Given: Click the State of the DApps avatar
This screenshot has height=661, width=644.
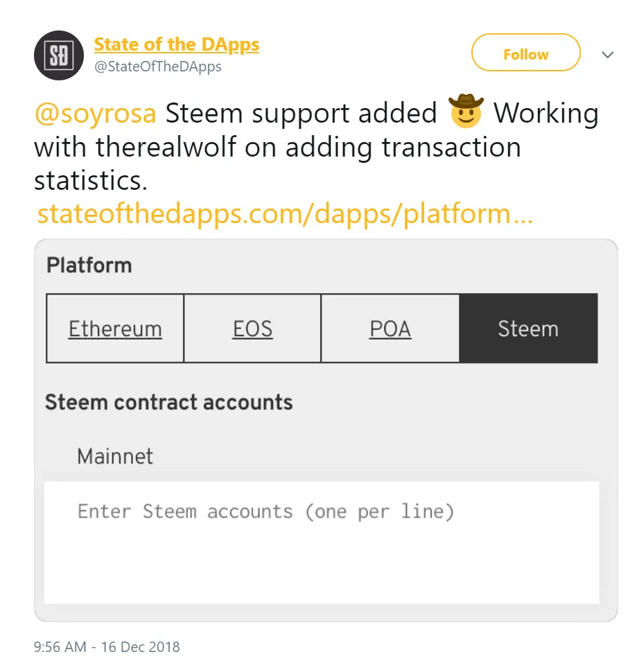Looking at the screenshot, I should point(59,55).
